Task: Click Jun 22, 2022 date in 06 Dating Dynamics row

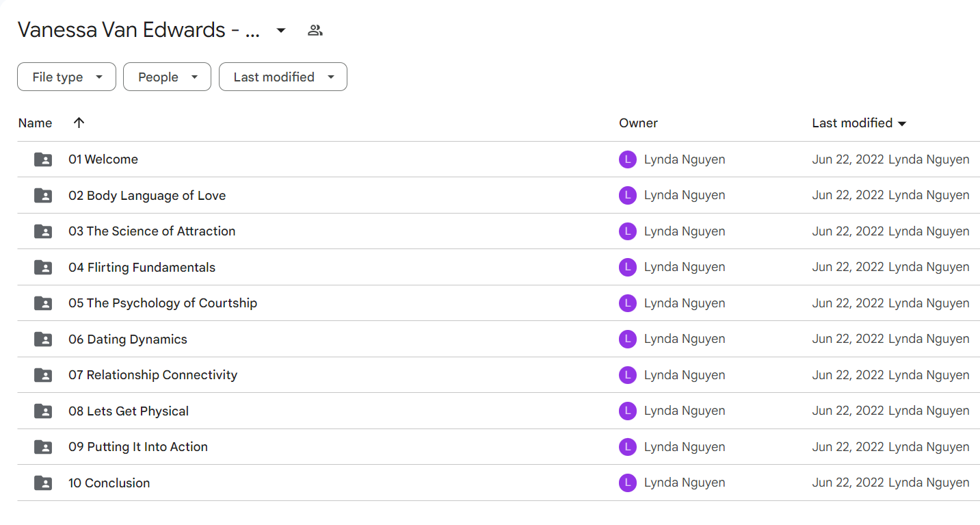Action: click(848, 340)
